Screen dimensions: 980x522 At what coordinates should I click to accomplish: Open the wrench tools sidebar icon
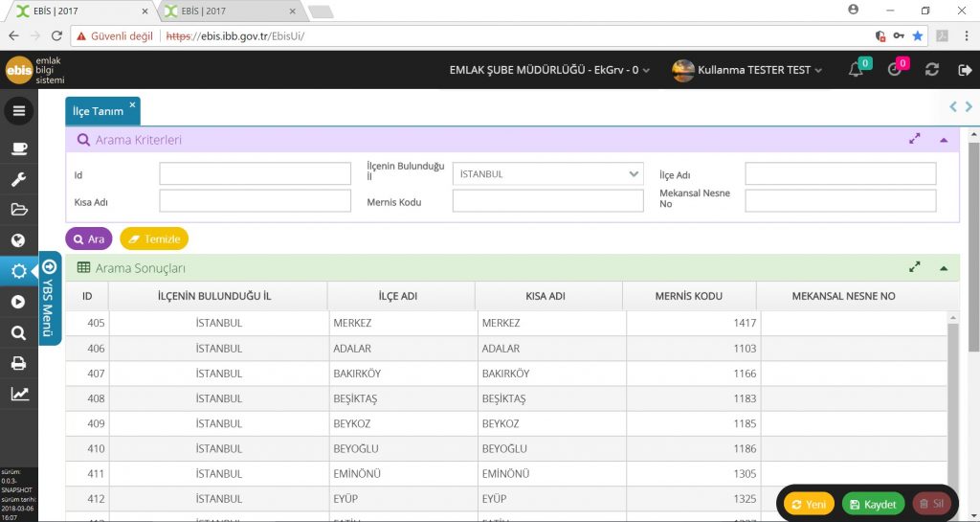(x=19, y=179)
